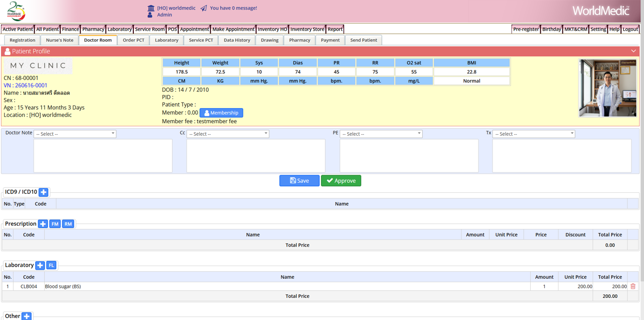Screen dimensions: 644x320
Task: Click inside the Doctor Note text area
Action: (x=103, y=156)
